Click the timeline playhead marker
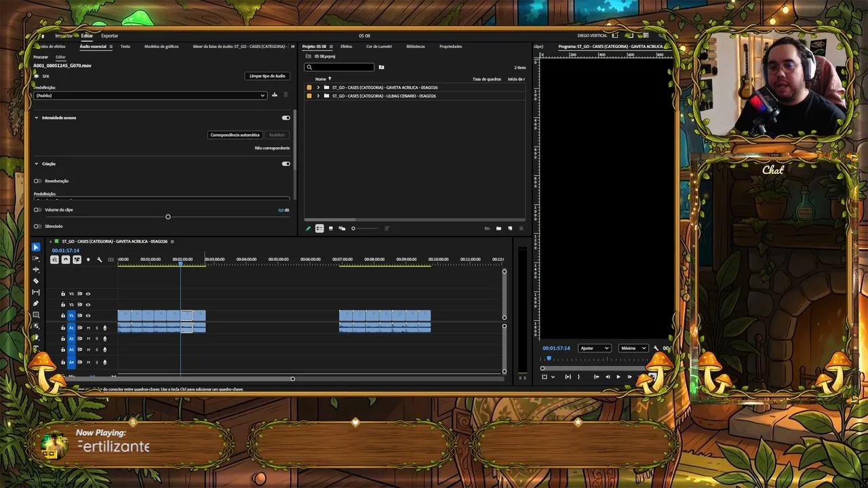868x488 pixels. 180,264
